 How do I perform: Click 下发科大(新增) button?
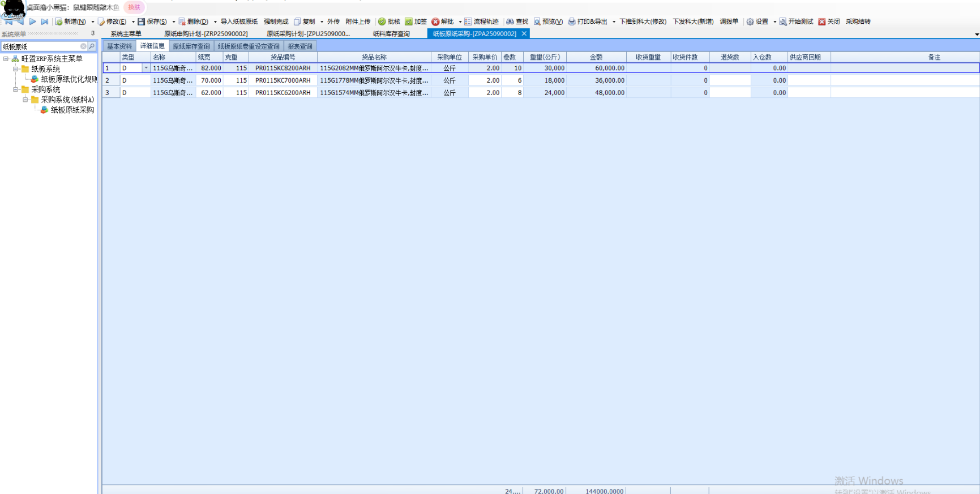693,22
